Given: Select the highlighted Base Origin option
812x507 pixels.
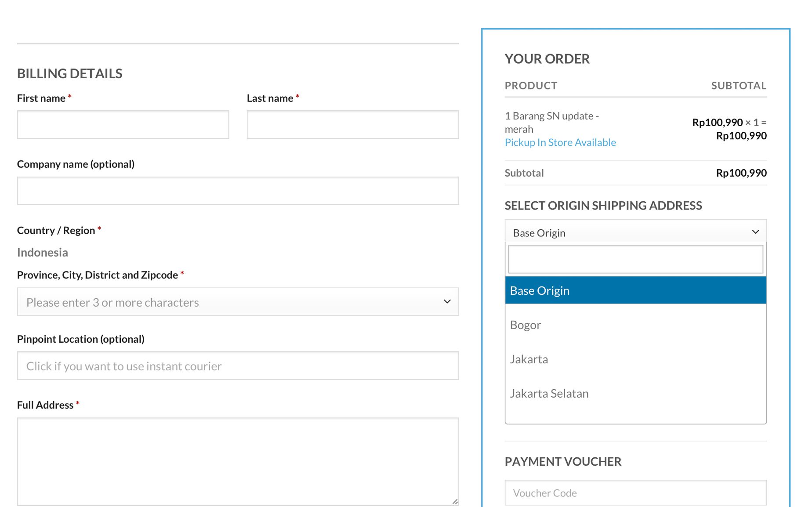Looking at the screenshot, I should 635,290.
